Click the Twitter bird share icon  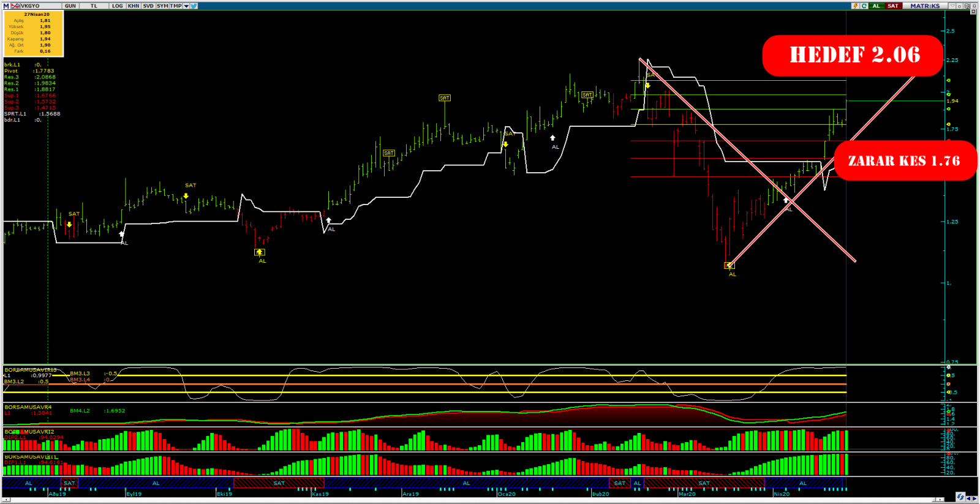pos(194,6)
